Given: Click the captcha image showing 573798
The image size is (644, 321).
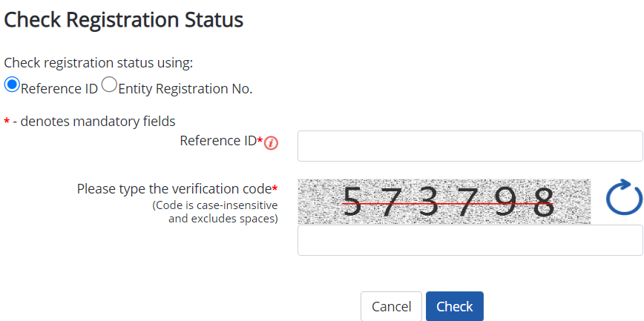Looking at the screenshot, I should tap(444, 201).
